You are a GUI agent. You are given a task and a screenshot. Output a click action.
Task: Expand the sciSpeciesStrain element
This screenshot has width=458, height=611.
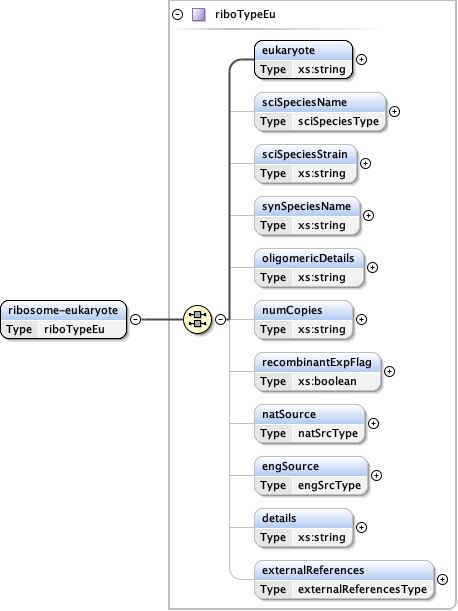pos(365,163)
